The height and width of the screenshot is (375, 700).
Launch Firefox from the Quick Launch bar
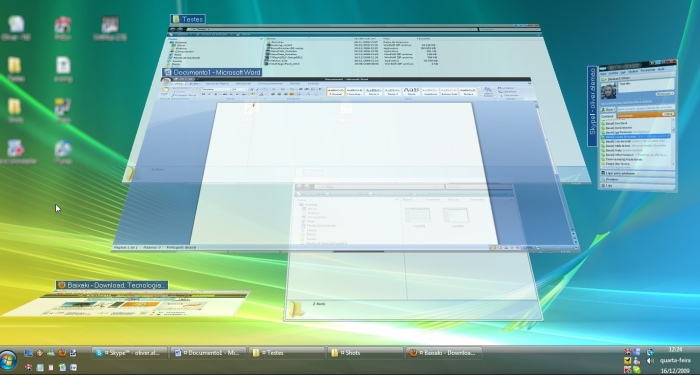pyautogui.click(x=62, y=353)
